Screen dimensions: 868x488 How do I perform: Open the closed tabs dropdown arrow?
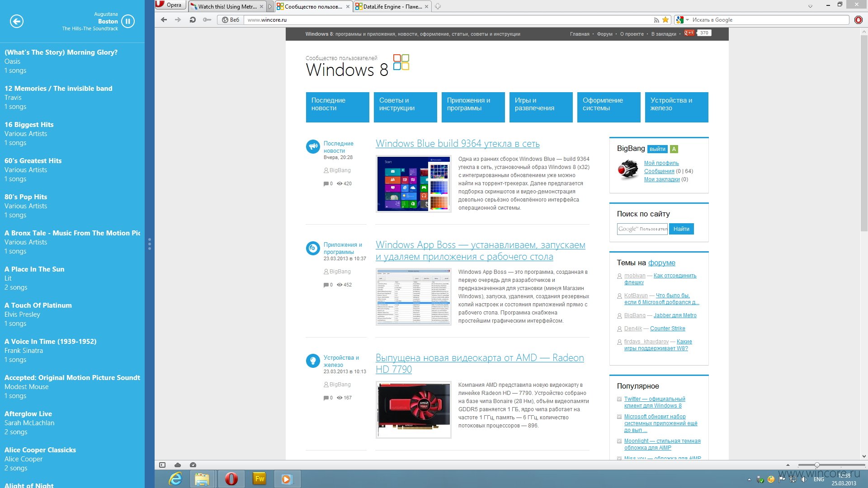[810, 6]
